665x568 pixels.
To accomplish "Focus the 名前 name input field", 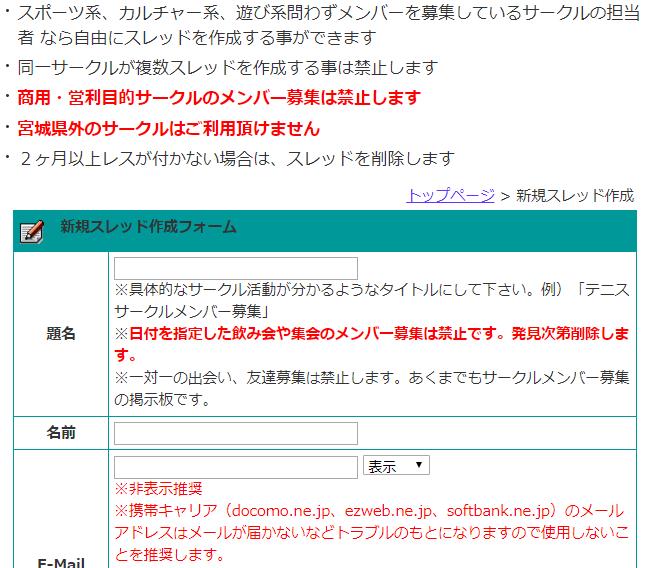I will click(x=236, y=433).
